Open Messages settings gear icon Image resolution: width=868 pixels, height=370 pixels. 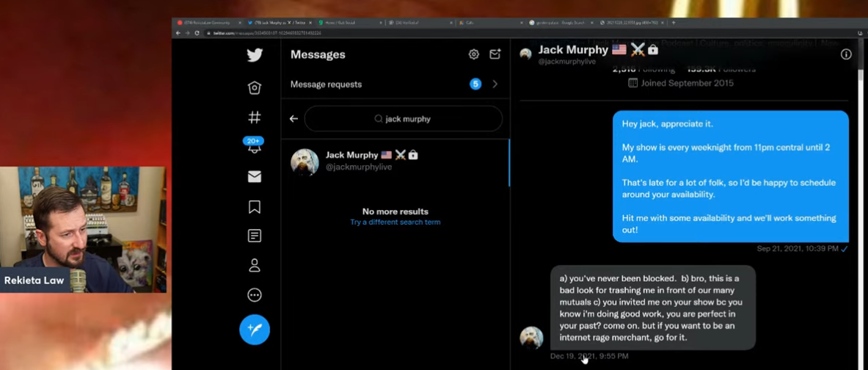[x=474, y=54]
